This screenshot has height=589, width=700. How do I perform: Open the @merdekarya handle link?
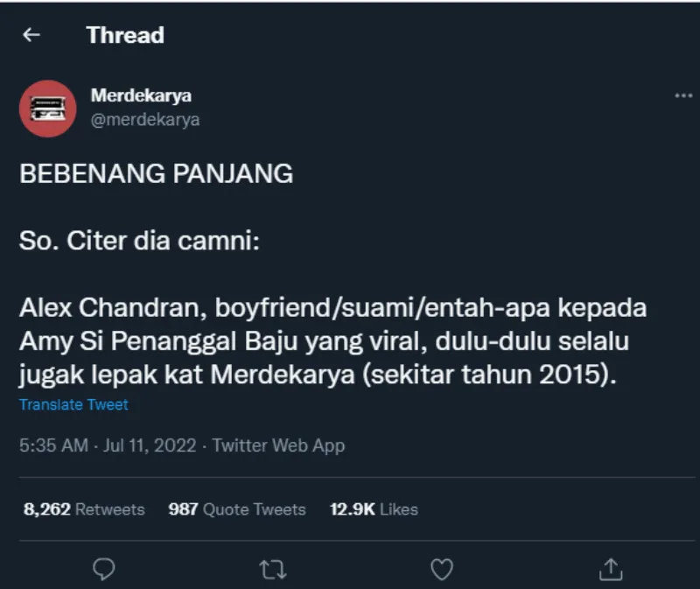[x=145, y=120]
